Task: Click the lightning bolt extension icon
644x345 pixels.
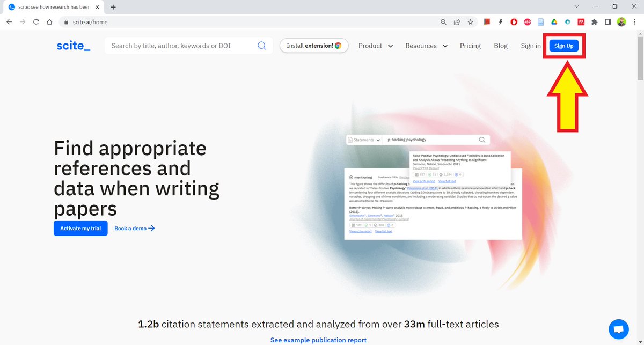Action: coord(501,22)
